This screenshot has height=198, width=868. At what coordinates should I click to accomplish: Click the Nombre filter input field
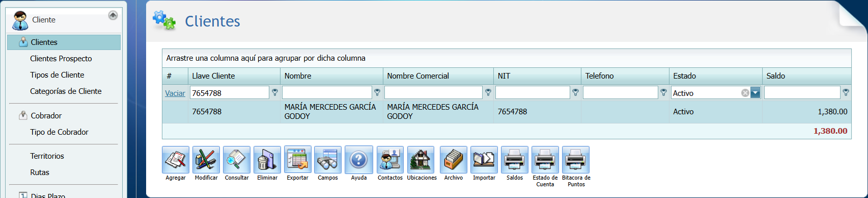(327, 92)
